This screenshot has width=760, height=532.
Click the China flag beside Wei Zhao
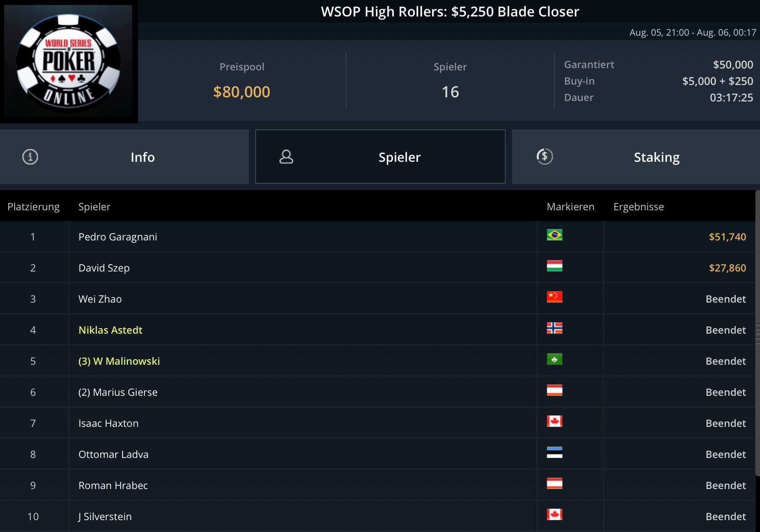coord(554,297)
